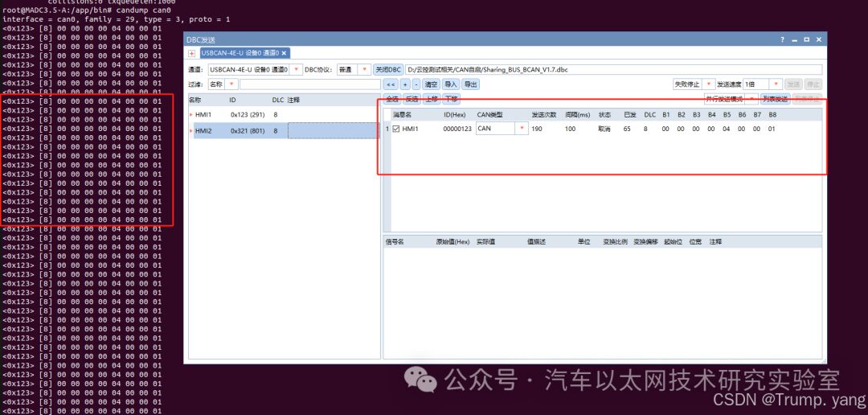Open the help question mark icon

tap(782, 40)
